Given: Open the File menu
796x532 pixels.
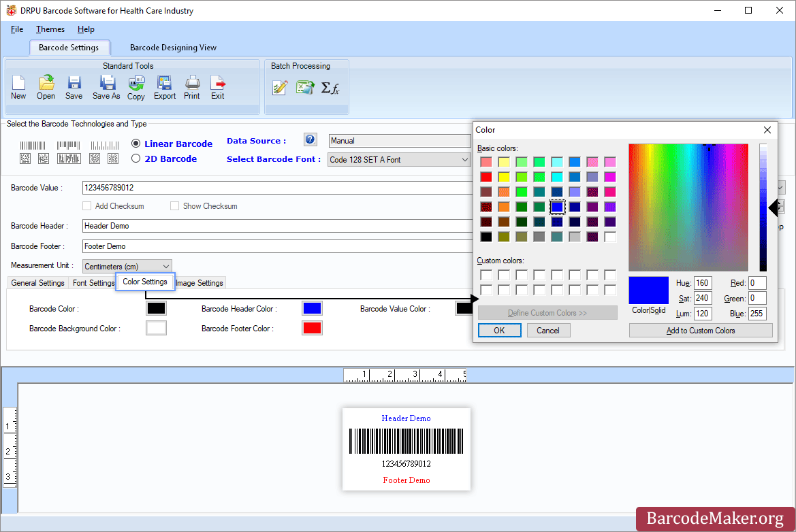Looking at the screenshot, I should pos(17,29).
